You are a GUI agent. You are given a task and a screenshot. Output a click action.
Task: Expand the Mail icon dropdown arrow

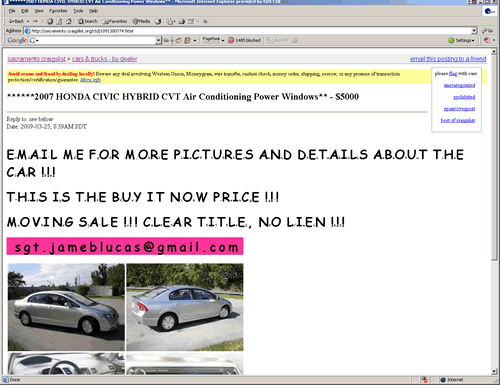175,22
